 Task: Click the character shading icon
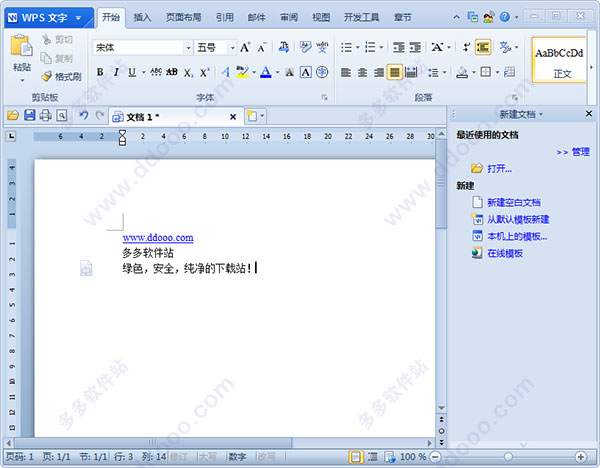coord(290,72)
